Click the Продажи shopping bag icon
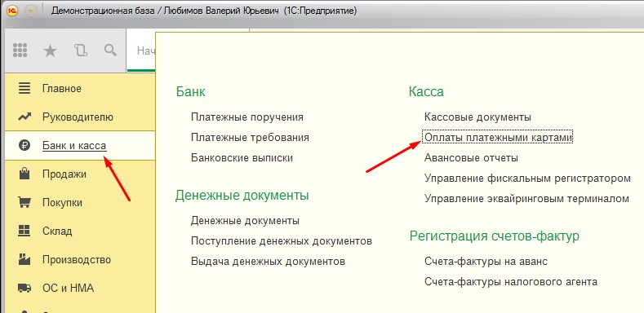 (x=24, y=174)
